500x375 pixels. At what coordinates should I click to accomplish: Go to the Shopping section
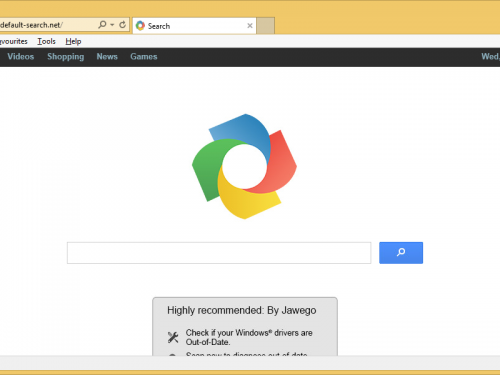click(x=66, y=57)
